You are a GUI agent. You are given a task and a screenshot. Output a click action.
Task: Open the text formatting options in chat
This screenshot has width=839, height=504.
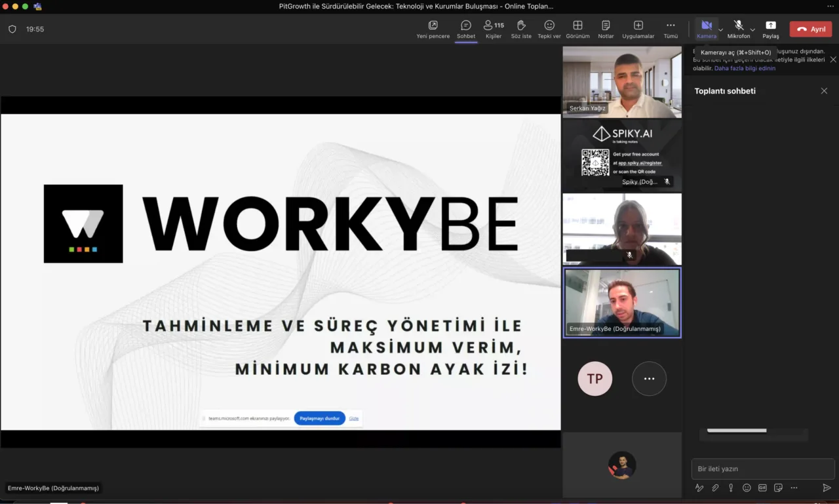699,488
